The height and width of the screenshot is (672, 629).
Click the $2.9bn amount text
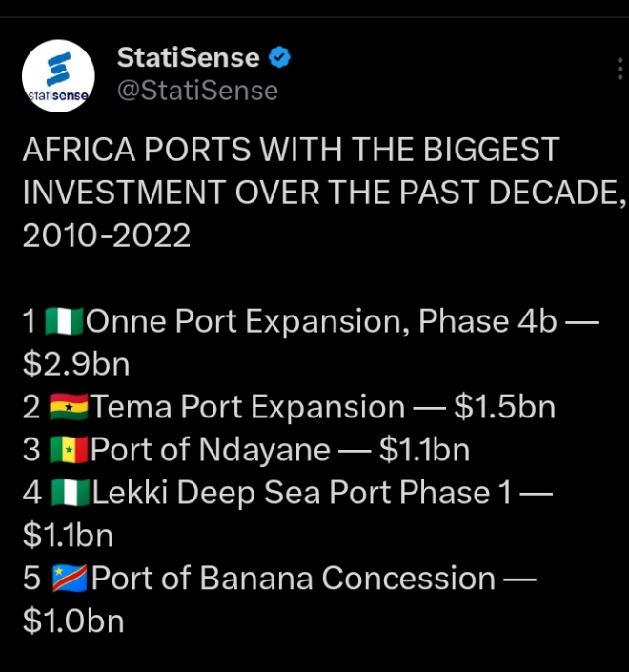click(76, 364)
